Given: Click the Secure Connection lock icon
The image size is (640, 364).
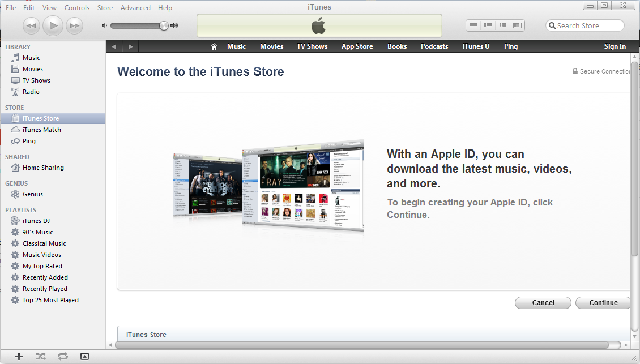Looking at the screenshot, I should pyautogui.click(x=575, y=71).
